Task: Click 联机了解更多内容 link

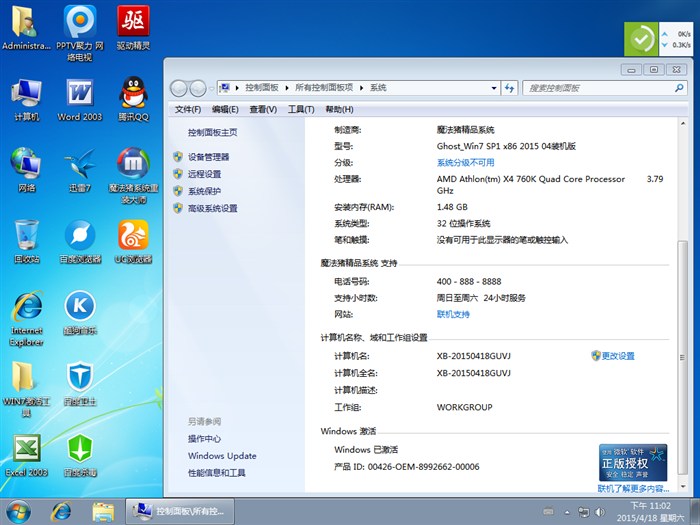Action: [633, 489]
